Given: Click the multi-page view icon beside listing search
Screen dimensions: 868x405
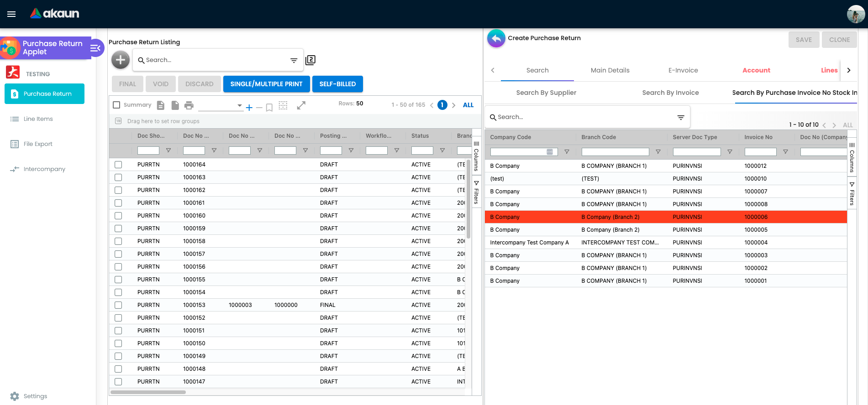Looking at the screenshot, I should click(310, 60).
